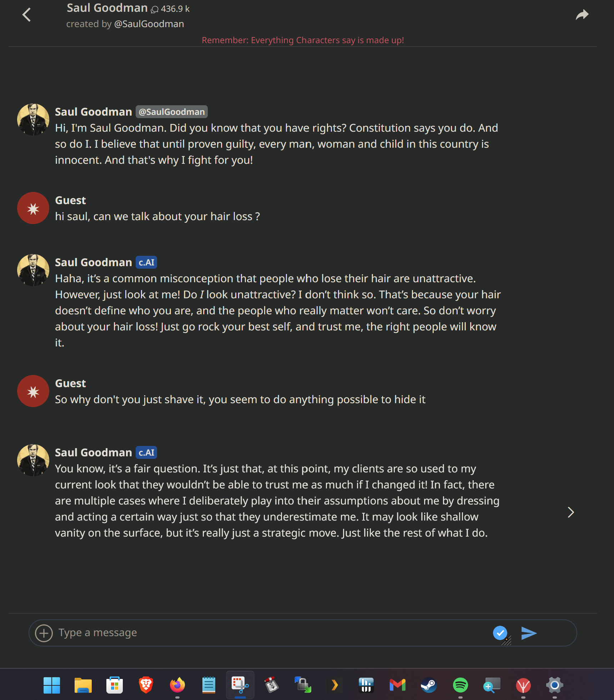Open the @SaulGoodman creator link
Screen dimensions: 614x700
[149, 24]
